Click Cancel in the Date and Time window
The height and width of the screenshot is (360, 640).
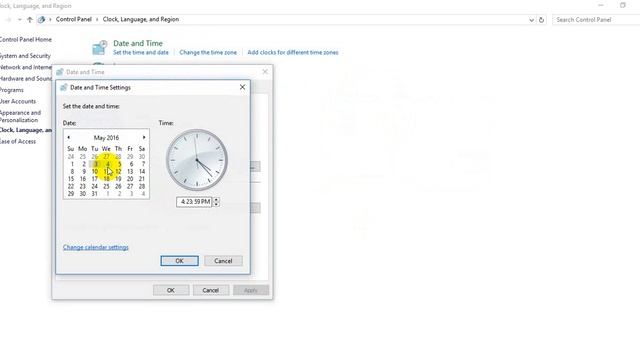[x=211, y=290]
